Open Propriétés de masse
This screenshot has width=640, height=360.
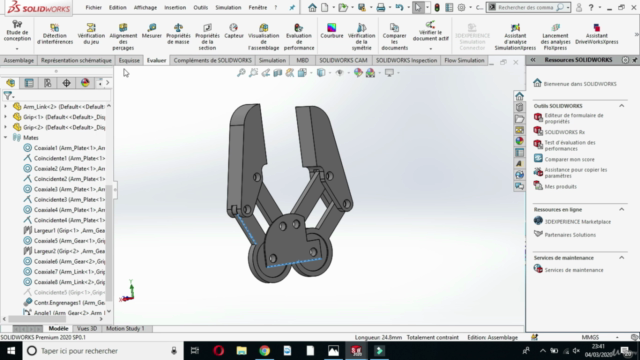pyautogui.click(x=178, y=33)
